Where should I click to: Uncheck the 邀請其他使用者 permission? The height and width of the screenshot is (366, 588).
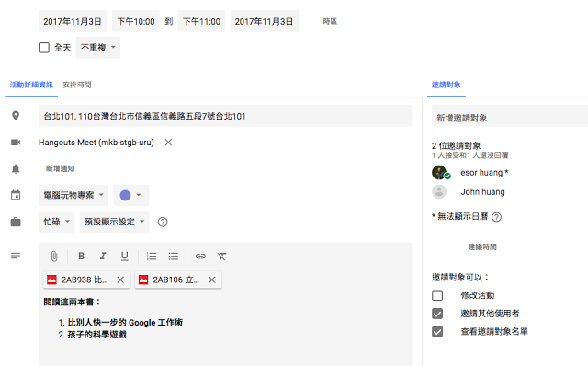[437, 314]
